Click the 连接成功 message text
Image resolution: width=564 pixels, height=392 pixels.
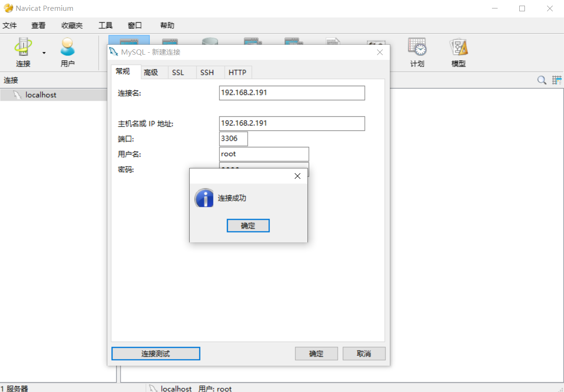click(x=232, y=198)
